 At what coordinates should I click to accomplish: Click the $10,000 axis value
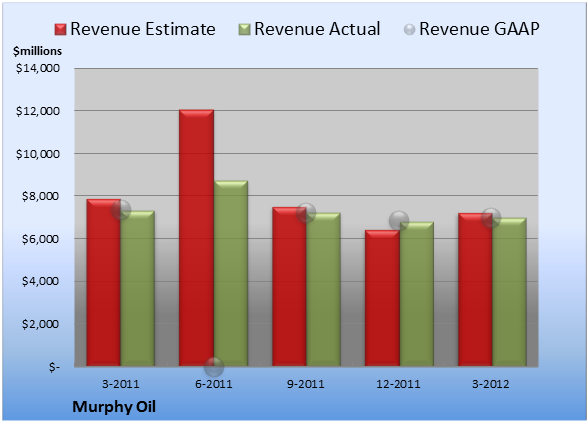click(38, 154)
